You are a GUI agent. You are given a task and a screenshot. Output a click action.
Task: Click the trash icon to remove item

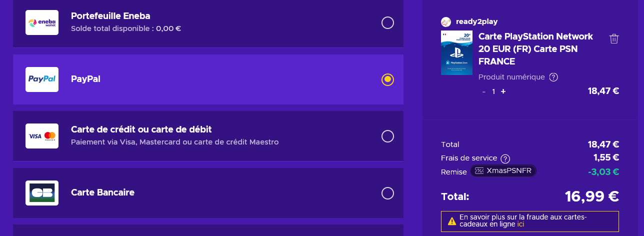pos(614,39)
